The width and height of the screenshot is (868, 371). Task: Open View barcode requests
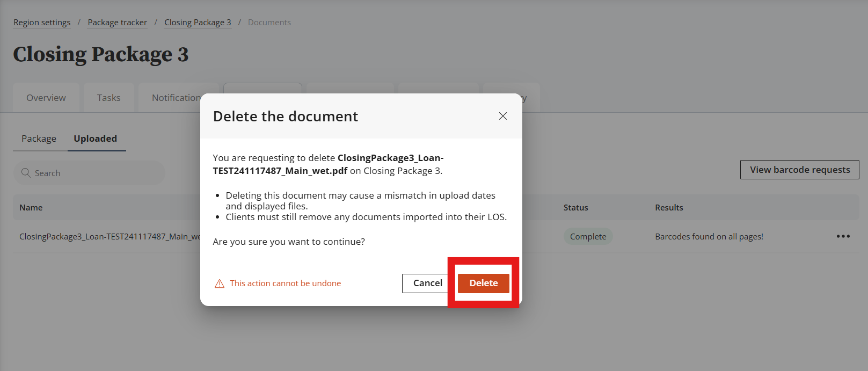click(800, 170)
